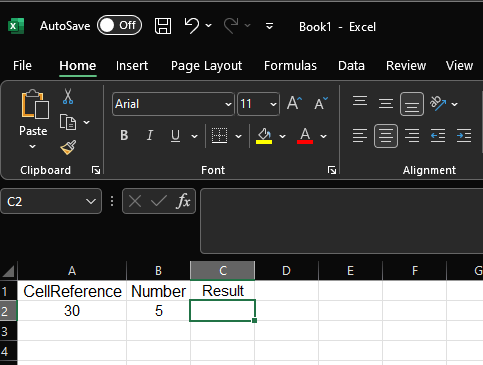
Task: Increase font size with larger A icon
Action: [295, 103]
